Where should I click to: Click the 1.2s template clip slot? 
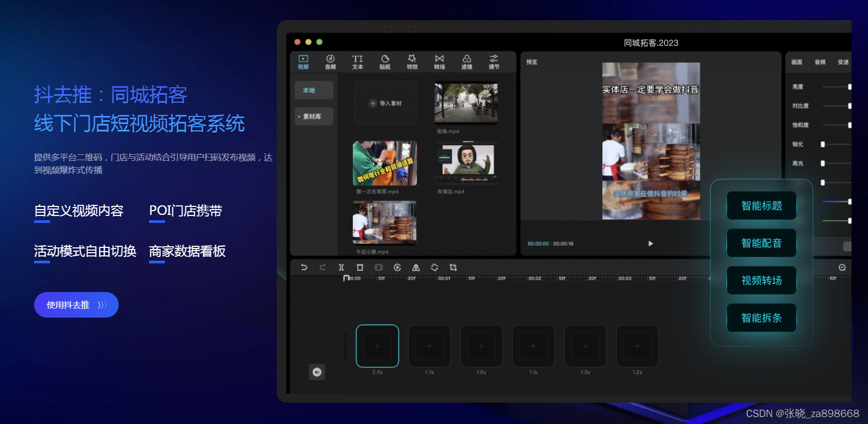(x=638, y=346)
